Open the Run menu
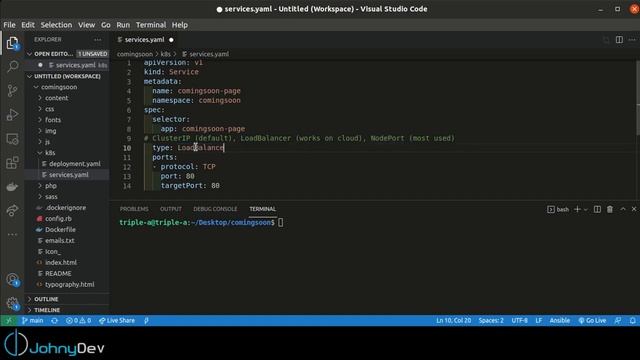 (x=123, y=25)
